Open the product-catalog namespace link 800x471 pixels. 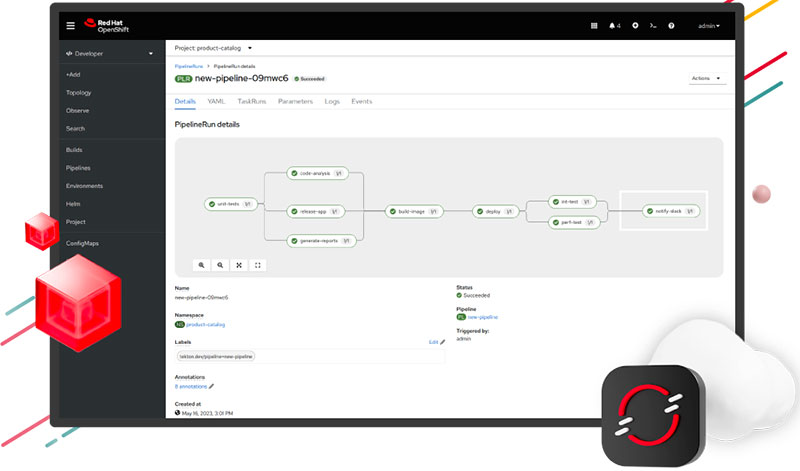click(205, 325)
